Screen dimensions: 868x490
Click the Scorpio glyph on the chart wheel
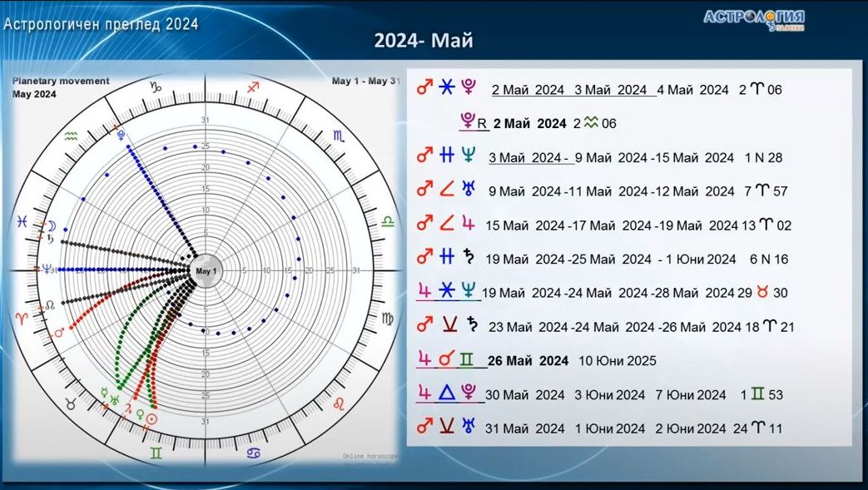point(339,136)
